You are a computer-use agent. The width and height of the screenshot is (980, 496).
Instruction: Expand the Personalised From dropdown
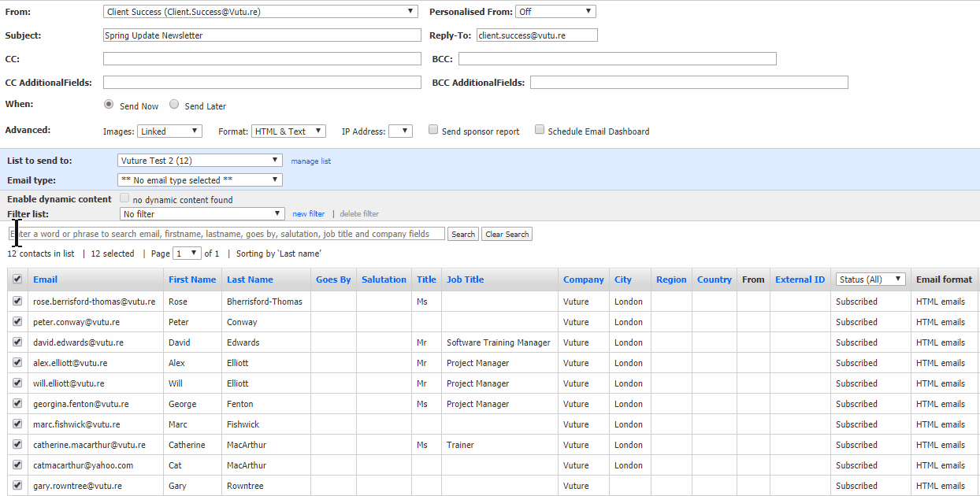555,12
